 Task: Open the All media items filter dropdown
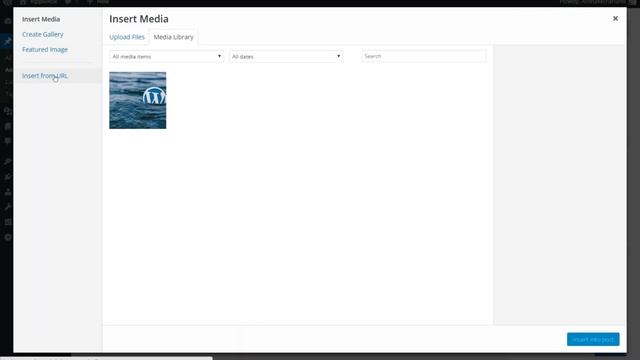click(x=166, y=56)
